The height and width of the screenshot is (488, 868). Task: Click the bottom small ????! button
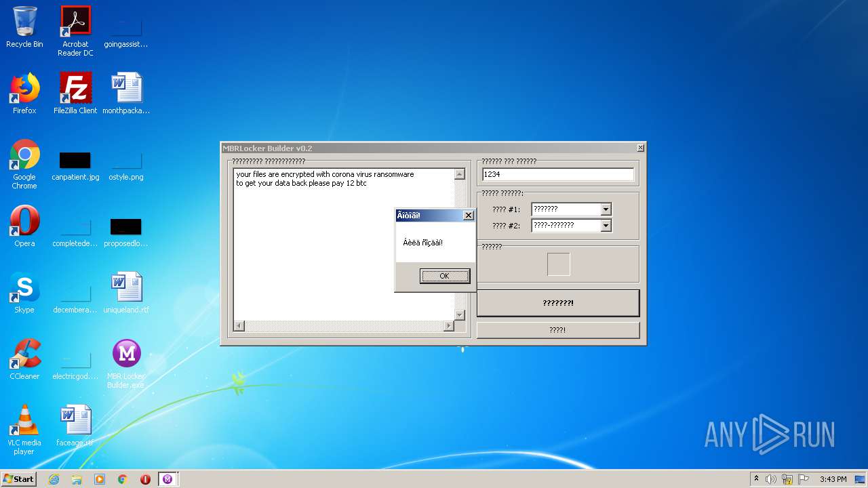pos(558,330)
